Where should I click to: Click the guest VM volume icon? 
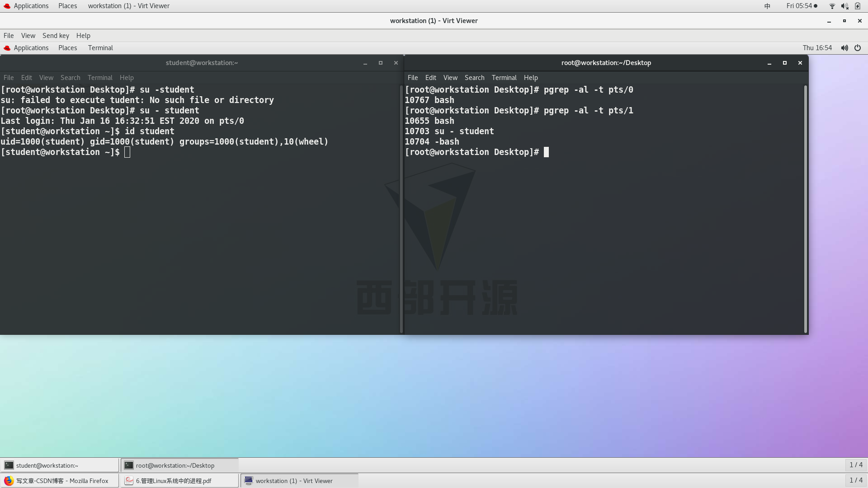click(844, 48)
